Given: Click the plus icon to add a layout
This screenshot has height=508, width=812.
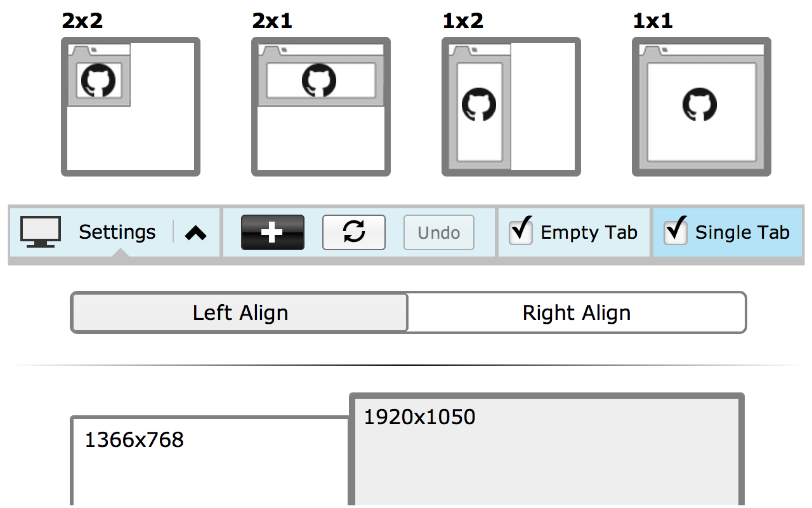Looking at the screenshot, I should 272,232.
